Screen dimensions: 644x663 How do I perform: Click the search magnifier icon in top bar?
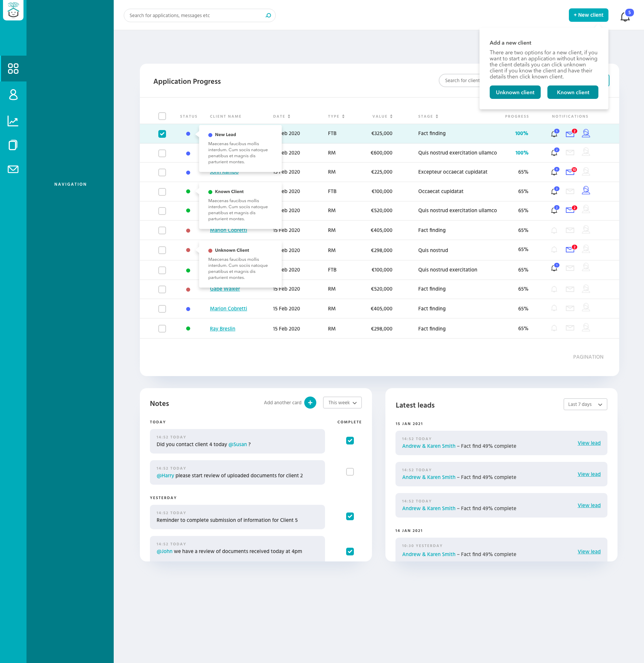[268, 15]
